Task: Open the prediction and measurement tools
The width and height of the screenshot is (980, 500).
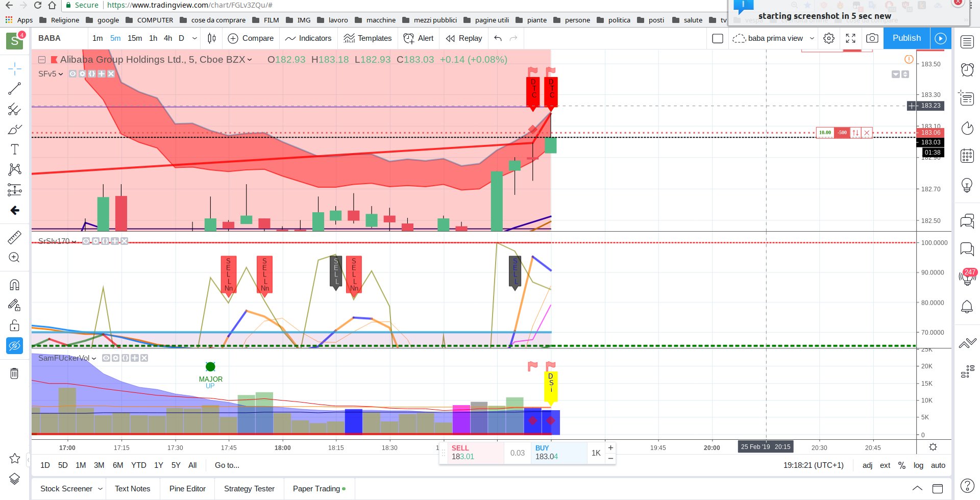Action: (x=15, y=190)
